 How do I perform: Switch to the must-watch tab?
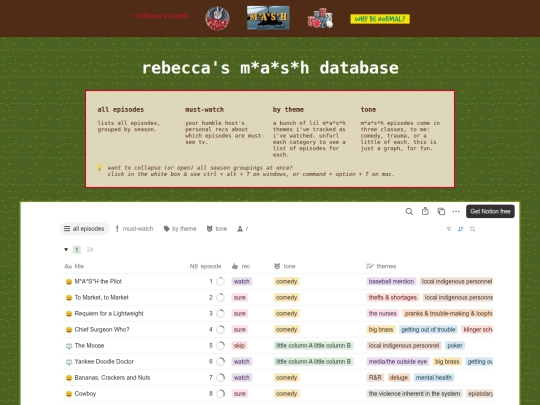(x=134, y=229)
